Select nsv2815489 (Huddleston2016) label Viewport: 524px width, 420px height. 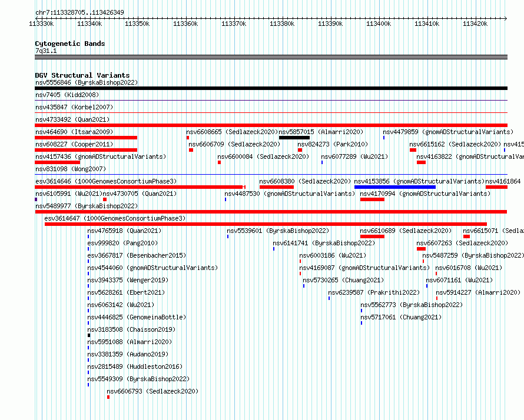point(135,366)
